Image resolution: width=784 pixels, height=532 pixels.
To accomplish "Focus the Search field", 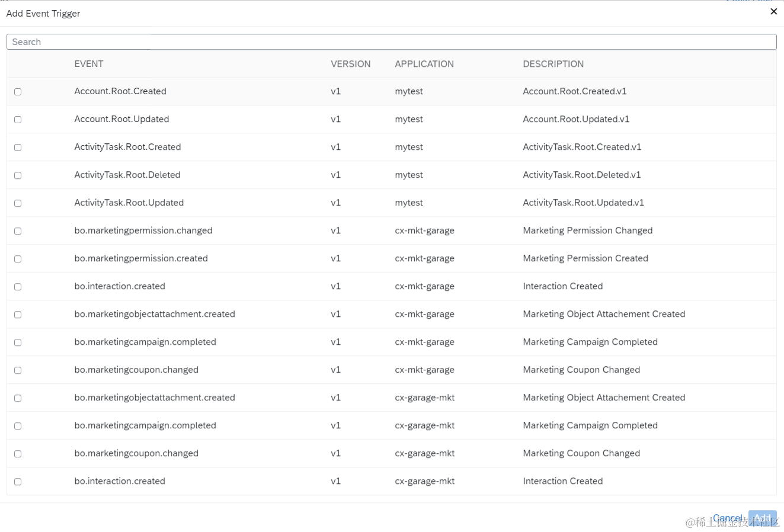I will pyautogui.click(x=392, y=42).
